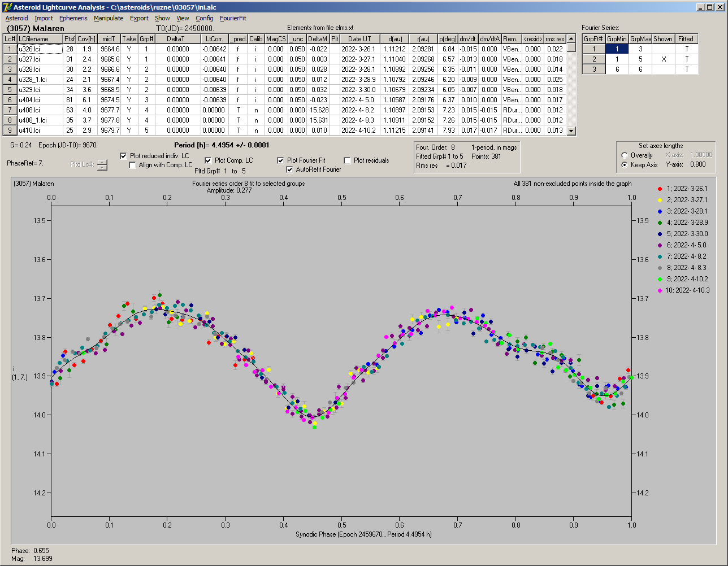Select the u327.lci file row

coord(40,59)
